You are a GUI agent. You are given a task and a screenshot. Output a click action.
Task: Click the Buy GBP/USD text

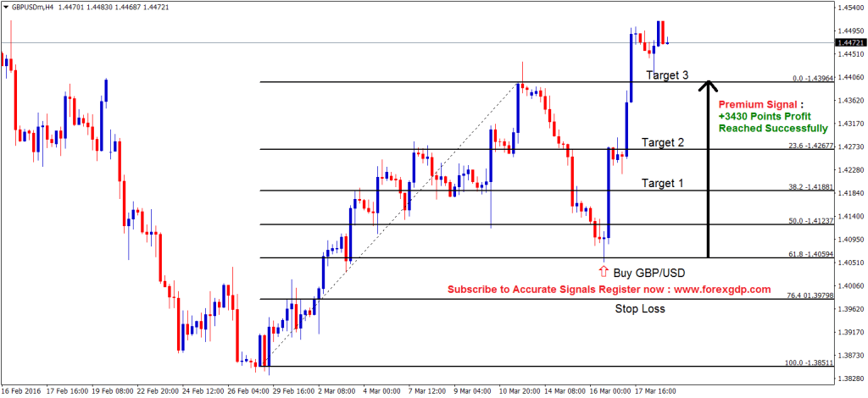tap(649, 272)
